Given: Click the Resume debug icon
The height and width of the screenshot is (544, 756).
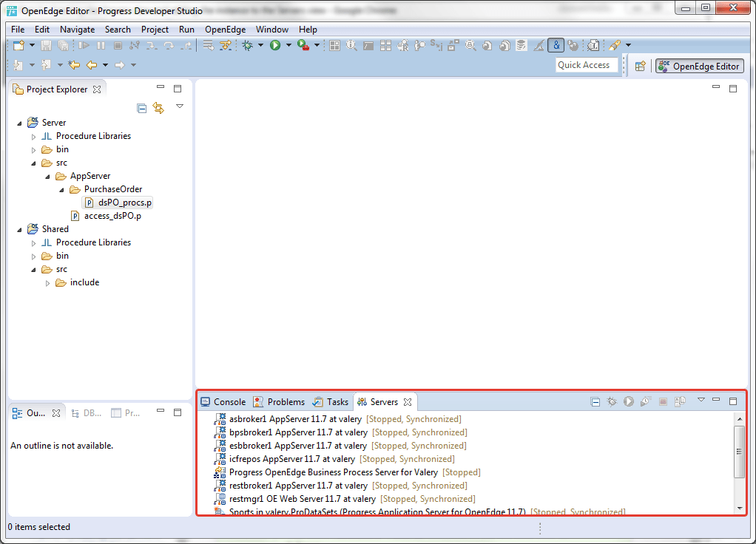Looking at the screenshot, I should (84, 45).
